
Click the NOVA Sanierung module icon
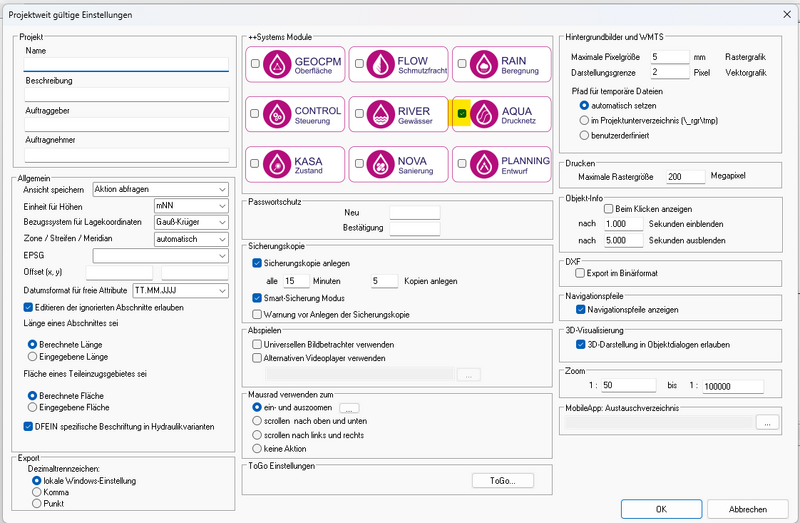pyautogui.click(x=381, y=164)
